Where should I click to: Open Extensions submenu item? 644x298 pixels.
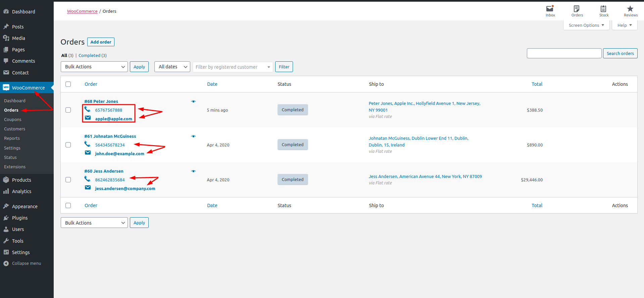pyautogui.click(x=15, y=167)
